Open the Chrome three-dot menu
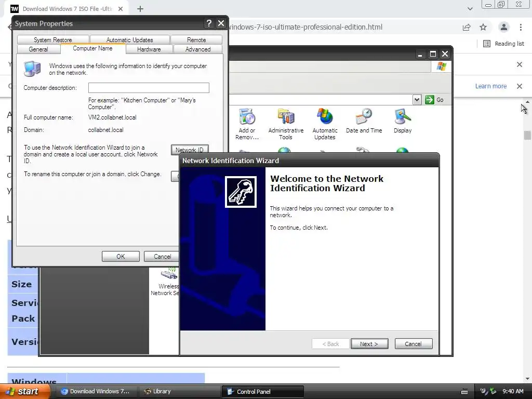The width and height of the screenshot is (532, 399). click(x=521, y=27)
